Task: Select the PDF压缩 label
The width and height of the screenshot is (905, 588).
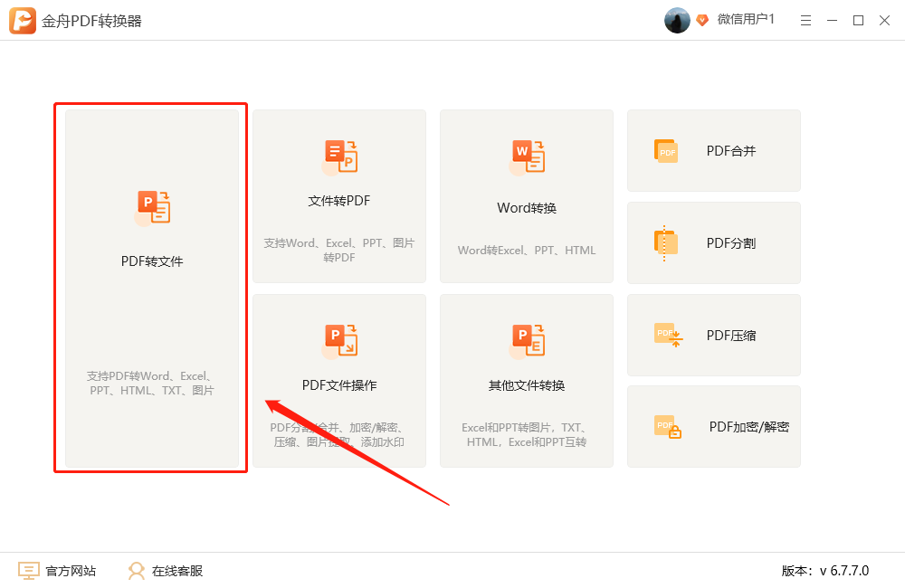Action: (x=731, y=336)
